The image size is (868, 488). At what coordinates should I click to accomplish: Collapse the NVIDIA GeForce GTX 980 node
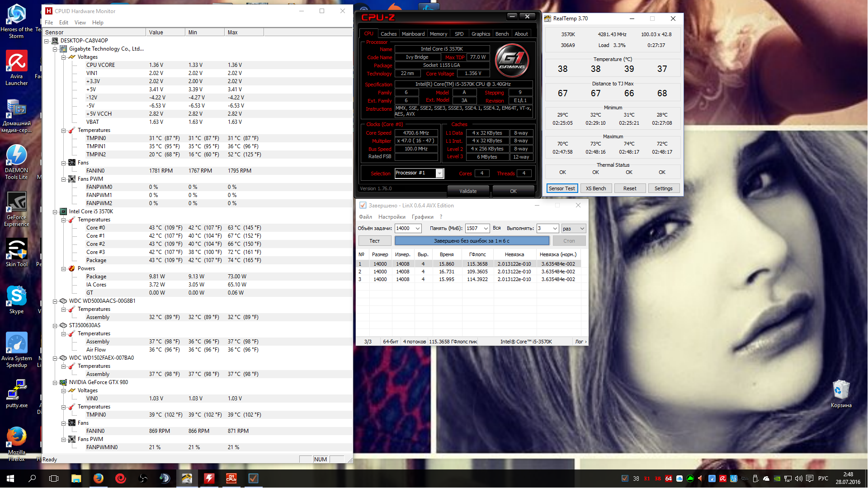(55, 383)
